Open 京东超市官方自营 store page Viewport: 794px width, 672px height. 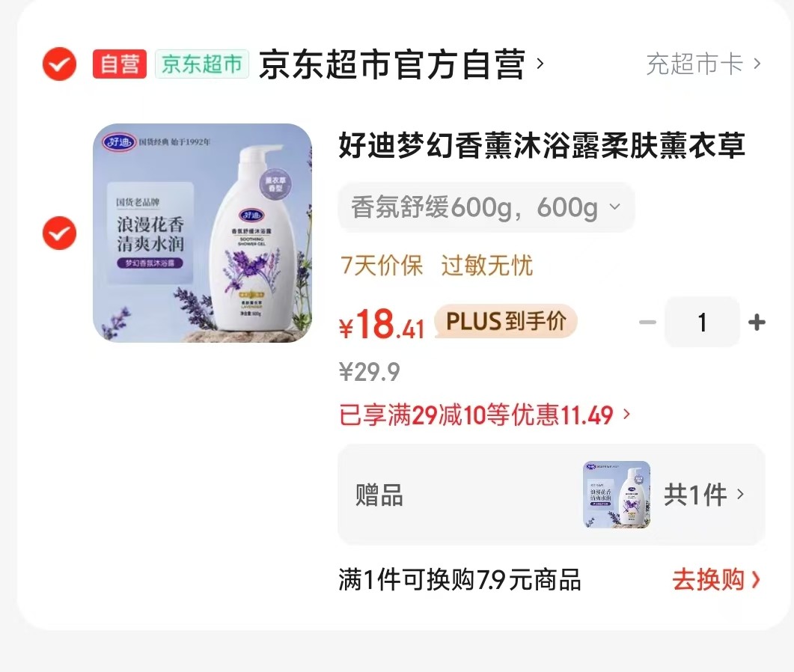[x=392, y=64]
